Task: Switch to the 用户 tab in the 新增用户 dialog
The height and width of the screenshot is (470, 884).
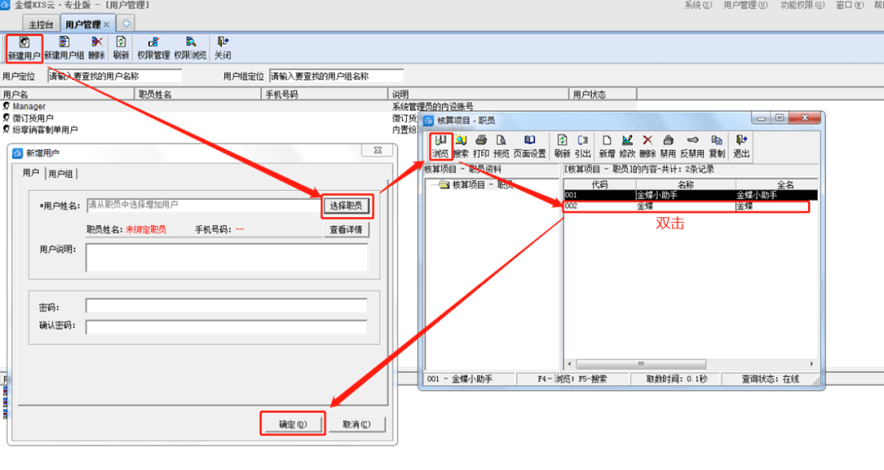Action: pyautogui.click(x=31, y=173)
